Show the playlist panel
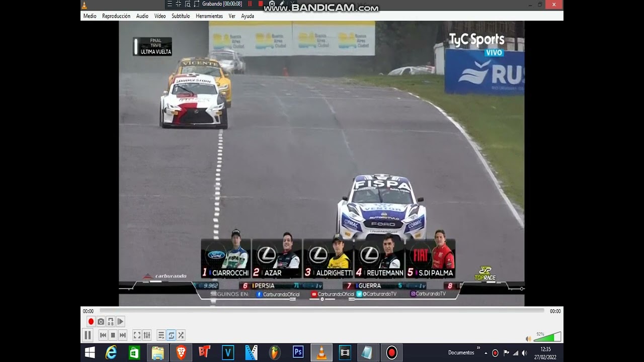 coord(161,335)
